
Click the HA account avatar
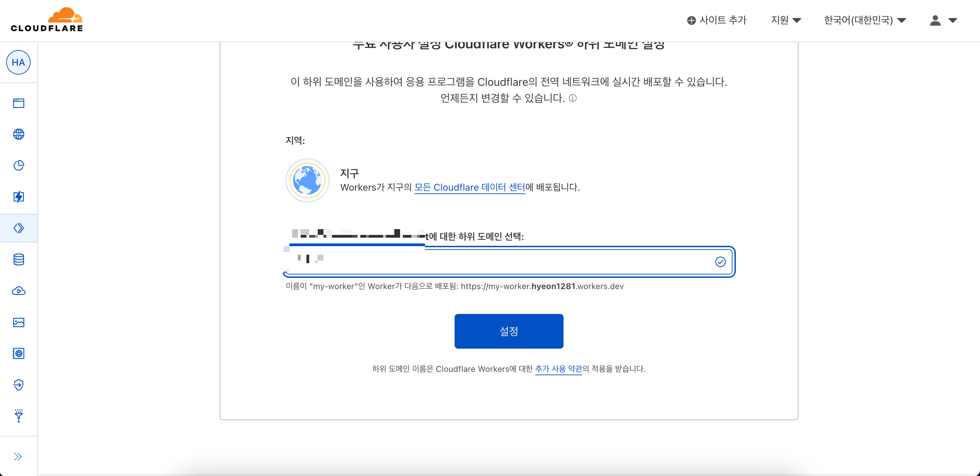(18, 62)
